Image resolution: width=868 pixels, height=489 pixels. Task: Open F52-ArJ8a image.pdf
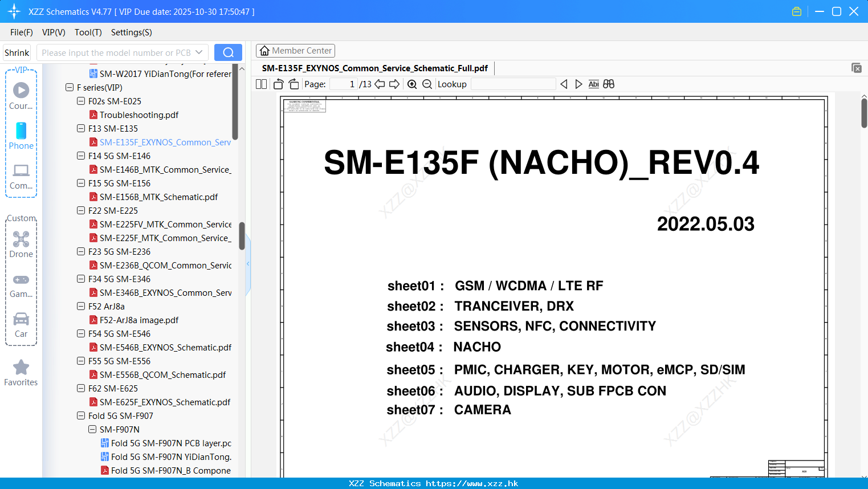133,320
